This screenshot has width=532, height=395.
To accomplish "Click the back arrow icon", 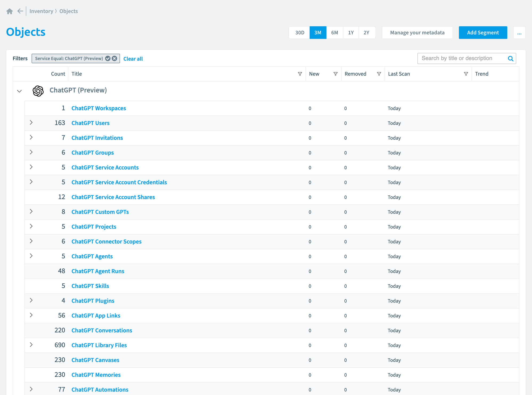I will pyautogui.click(x=20, y=11).
